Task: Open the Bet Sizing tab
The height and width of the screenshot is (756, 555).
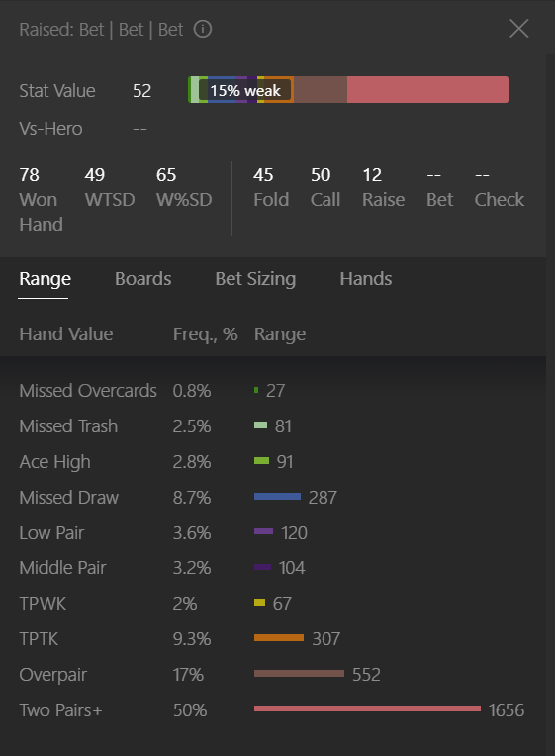Action: pyautogui.click(x=255, y=279)
